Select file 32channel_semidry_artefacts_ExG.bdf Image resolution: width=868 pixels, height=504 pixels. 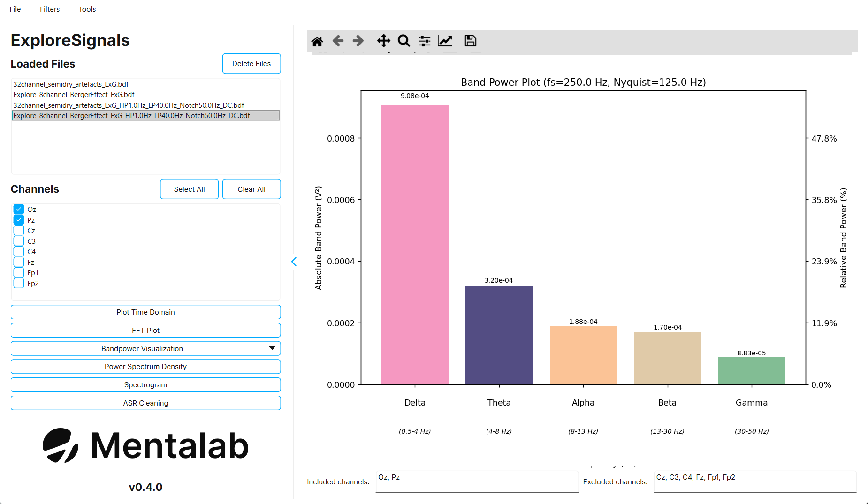click(145, 84)
